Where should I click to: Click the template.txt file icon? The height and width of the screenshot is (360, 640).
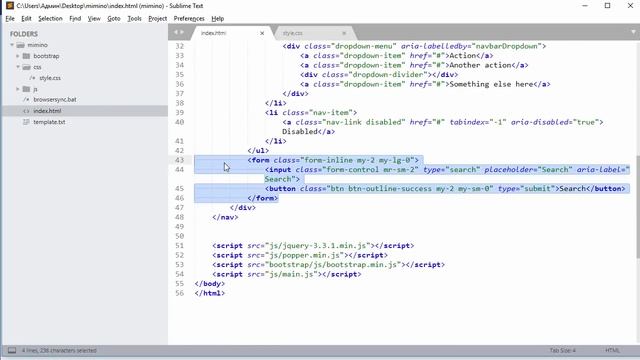(x=26, y=122)
